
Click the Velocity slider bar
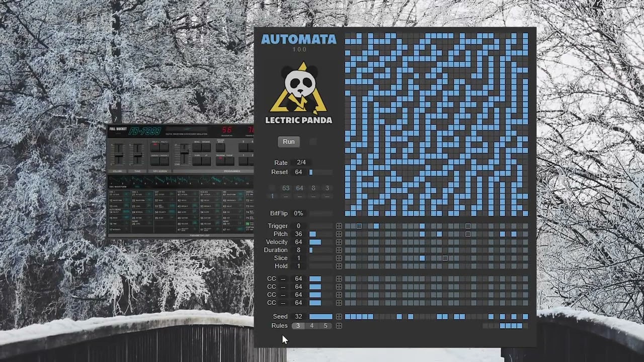tap(320, 242)
